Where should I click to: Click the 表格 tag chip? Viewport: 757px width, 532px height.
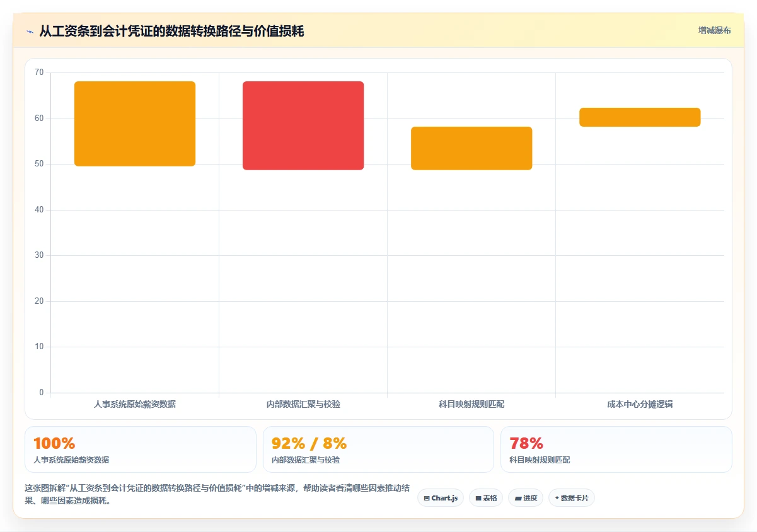(x=486, y=498)
